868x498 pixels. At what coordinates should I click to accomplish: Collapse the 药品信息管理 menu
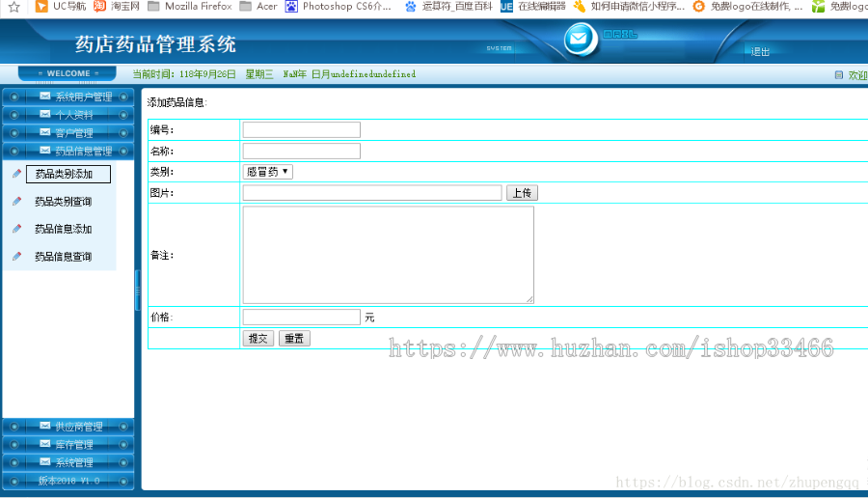pyautogui.click(x=68, y=151)
